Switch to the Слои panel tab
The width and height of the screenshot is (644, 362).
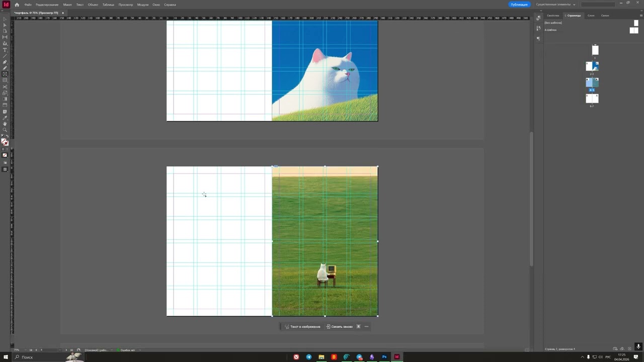pyautogui.click(x=591, y=16)
